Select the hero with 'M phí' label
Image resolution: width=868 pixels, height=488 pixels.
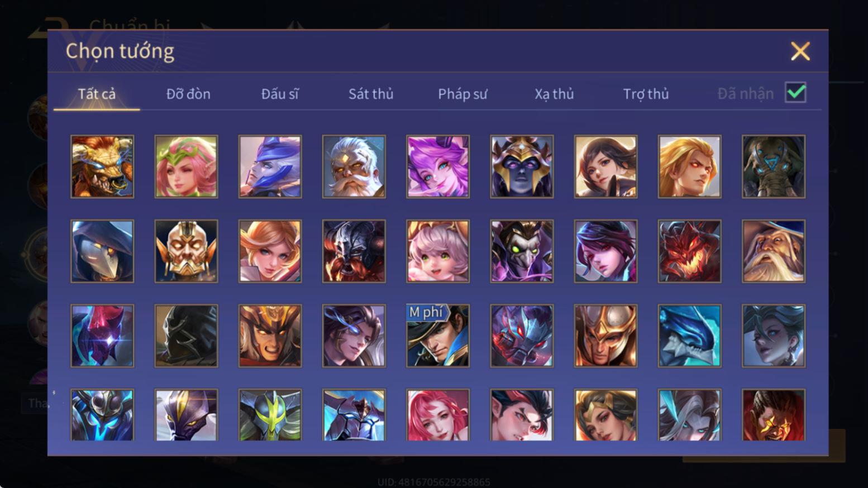coord(438,336)
